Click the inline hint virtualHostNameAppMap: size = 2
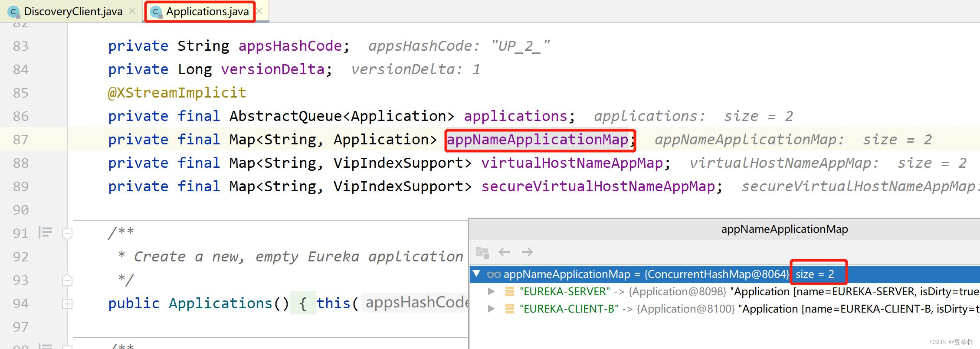 coord(828,163)
